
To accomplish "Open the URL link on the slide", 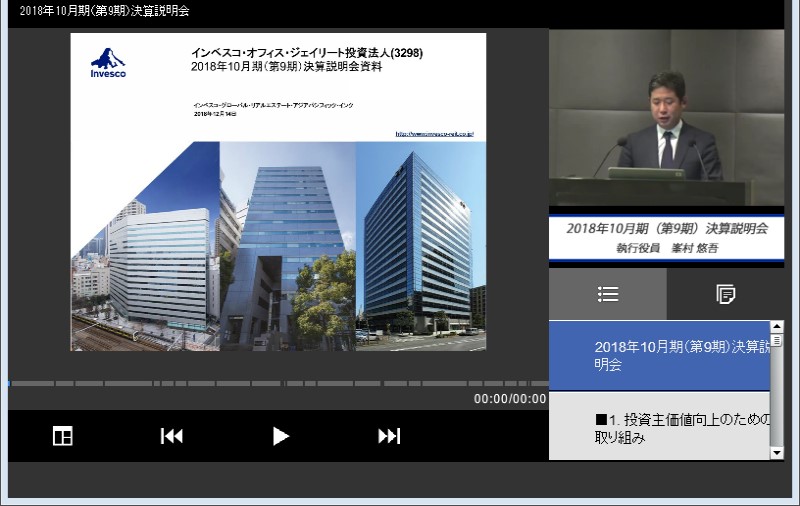I will [x=434, y=133].
